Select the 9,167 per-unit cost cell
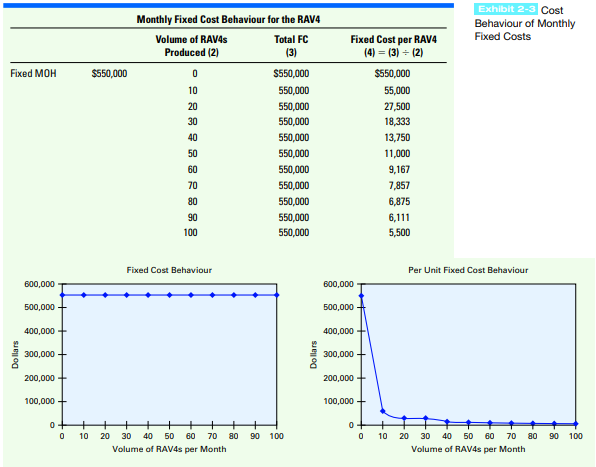 click(399, 169)
